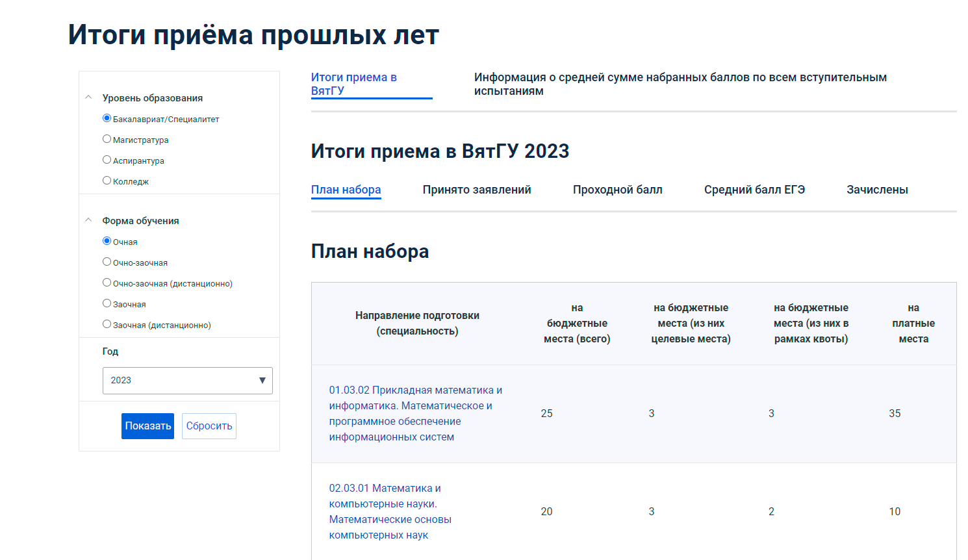The width and height of the screenshot is (968, 560).
Task: Select Очная form of study
Action: click(x=107, y=241)
